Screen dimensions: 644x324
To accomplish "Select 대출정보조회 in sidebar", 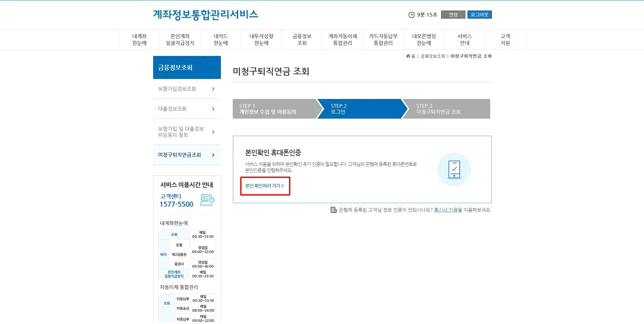I will [187, 109].
